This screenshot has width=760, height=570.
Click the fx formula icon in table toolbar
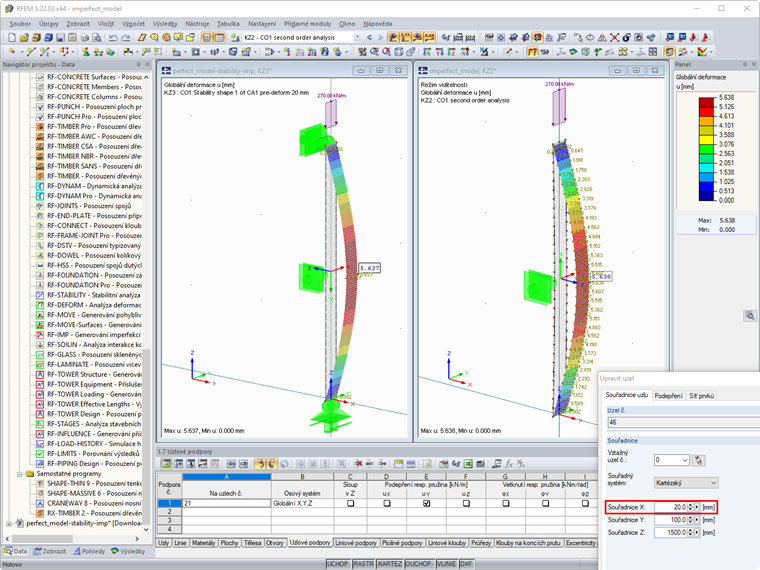[509, 464]
